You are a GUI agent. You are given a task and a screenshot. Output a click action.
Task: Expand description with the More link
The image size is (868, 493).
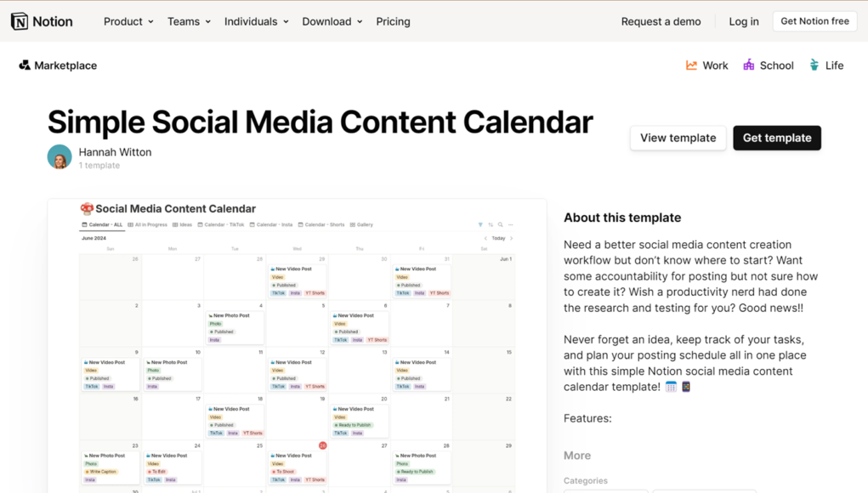(x=576, y=456)
